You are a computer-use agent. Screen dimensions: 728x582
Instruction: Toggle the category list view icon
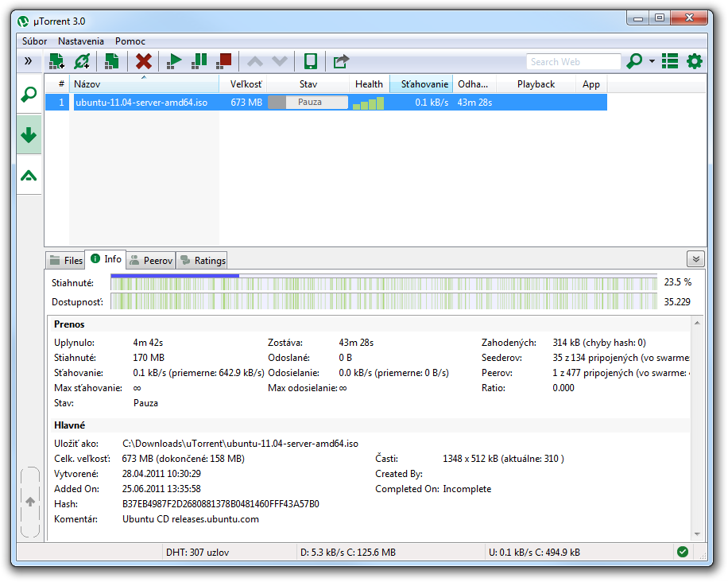click(x=670, y=61)
